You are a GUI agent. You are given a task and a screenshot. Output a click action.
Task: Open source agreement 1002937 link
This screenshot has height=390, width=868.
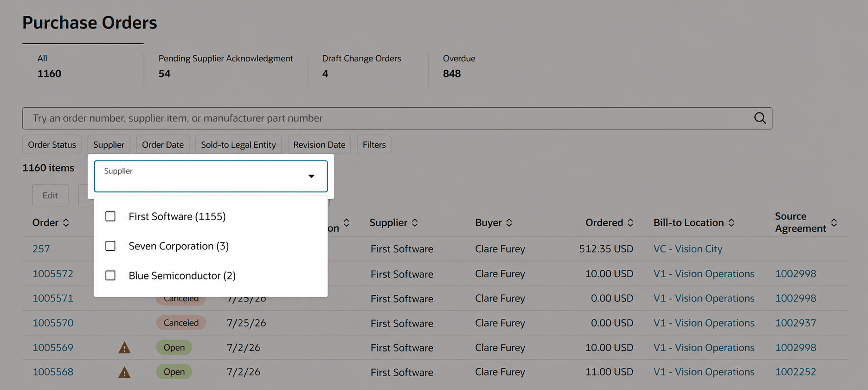pos(796,323)
